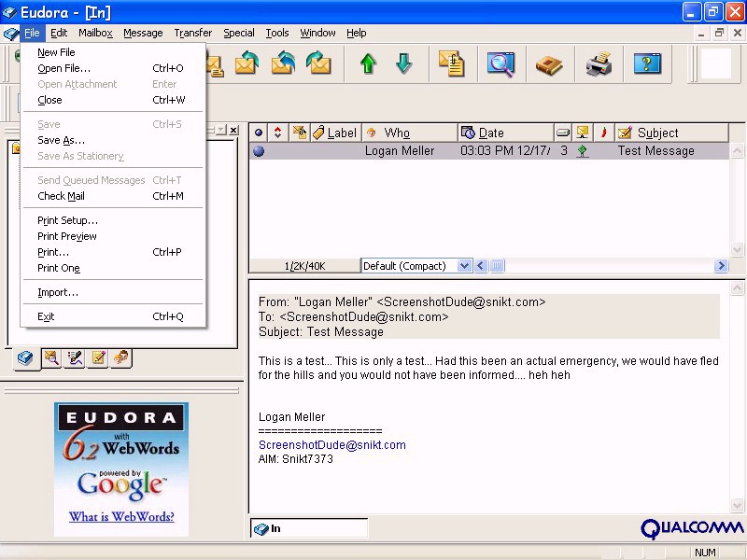Choose Close in the File menu

(x=113, y=100)
